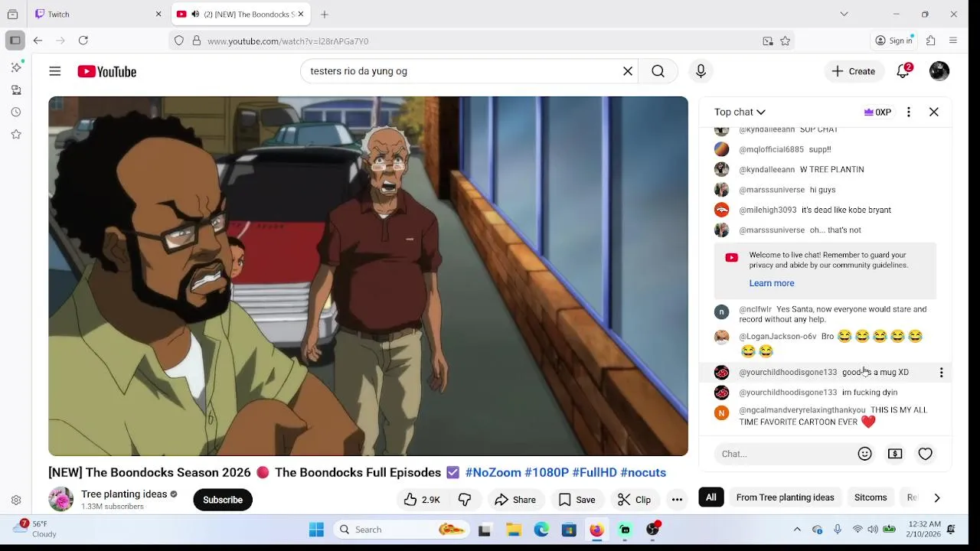Bookmark this page with star icon
This screenshot has width=980, height=551.
coord(785,41)
